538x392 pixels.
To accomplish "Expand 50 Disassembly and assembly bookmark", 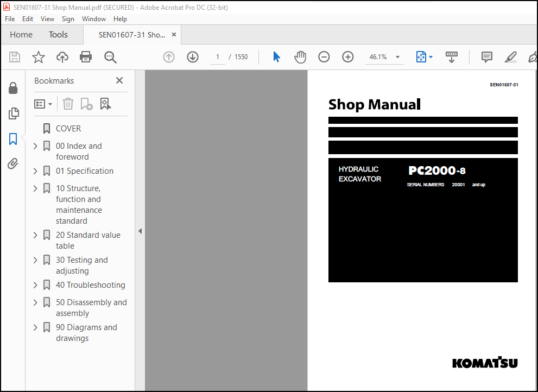I will point(35,302).
